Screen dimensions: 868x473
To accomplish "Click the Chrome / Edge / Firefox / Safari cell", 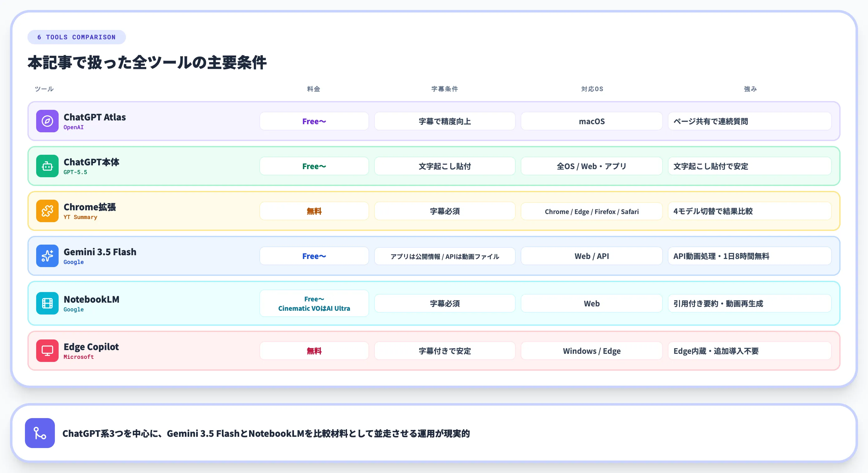I will (x=592, y=211).
